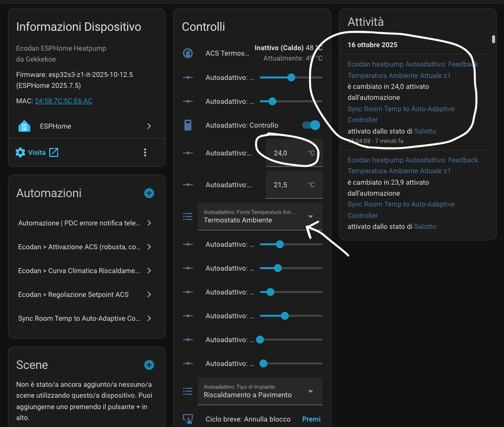The image size is (504, 427).
Task: Click the first Autoadattivo slider handle
Action: (x=291, y=77)
